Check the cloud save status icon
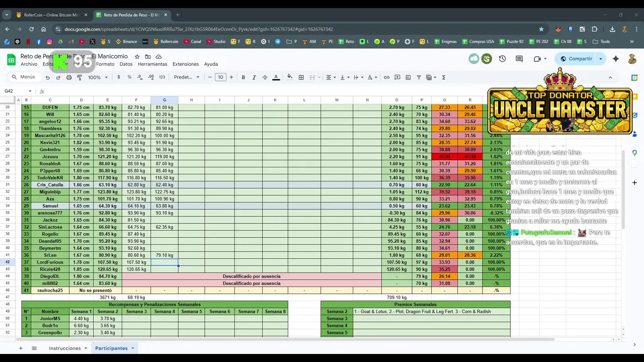644x362 pixels. coord(158,57)
